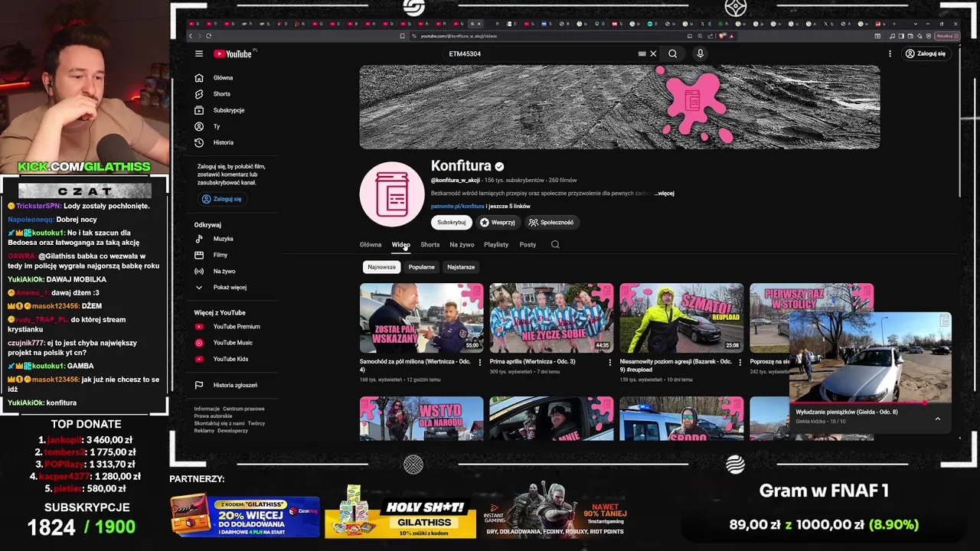The image size is (980, 551).
Task: Open options menu for Prima aprilis video
Action: (x=609, y=362)
